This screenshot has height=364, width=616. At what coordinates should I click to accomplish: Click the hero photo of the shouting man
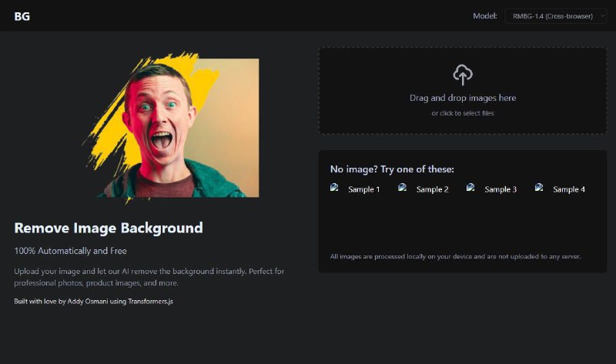coord(171,126)
